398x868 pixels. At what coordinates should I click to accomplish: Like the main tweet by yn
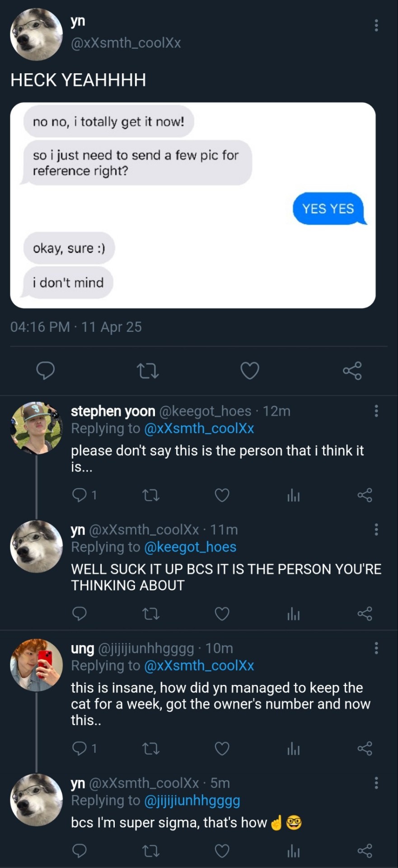click(x=249, y=371)
